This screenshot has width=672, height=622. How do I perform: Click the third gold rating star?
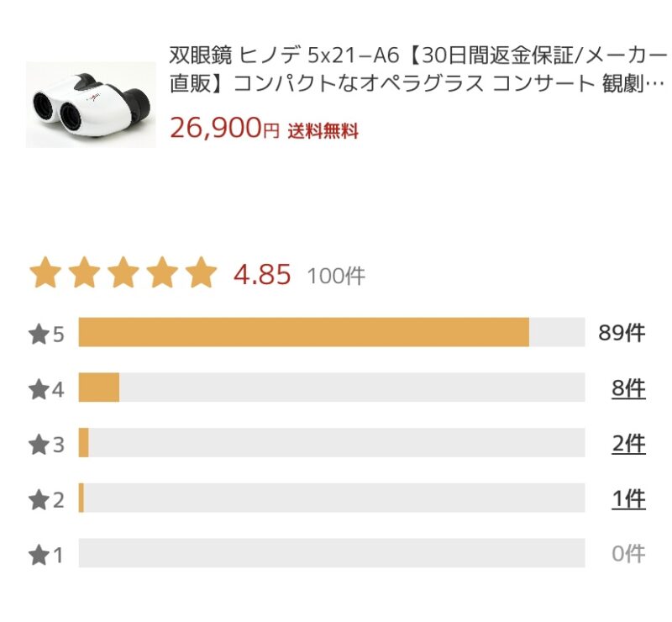[x=123, y=272]
